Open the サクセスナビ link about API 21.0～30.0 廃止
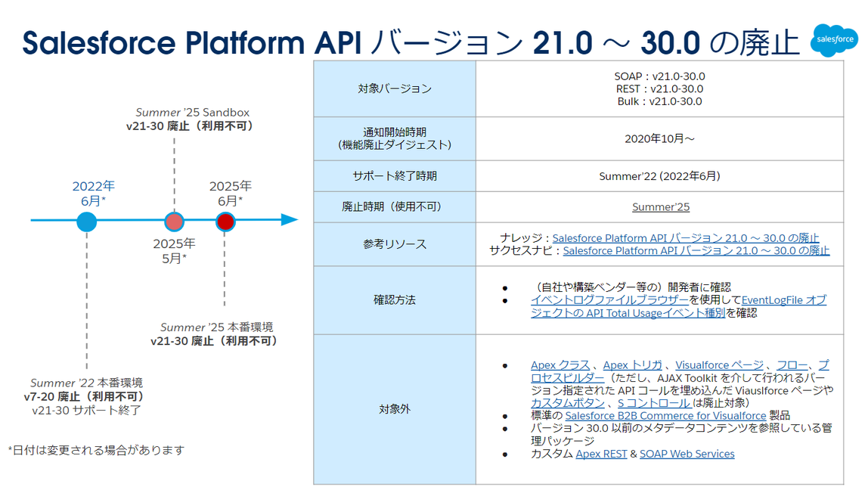868x490 pixels. [696, 251]
